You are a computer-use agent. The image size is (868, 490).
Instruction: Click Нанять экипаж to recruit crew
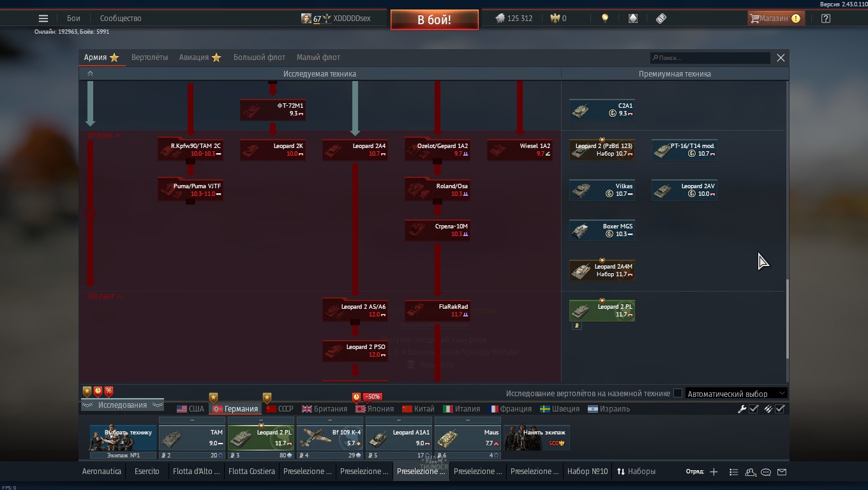[x=537, y=438]
